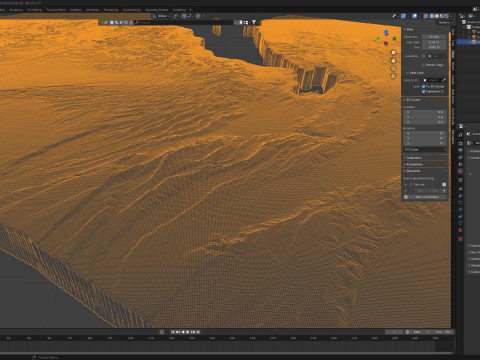Switch viewport to material preview shading
Image resolution: width=480 pixels, height=360 pixels.
pyautogui.click(x=442, y=16)
